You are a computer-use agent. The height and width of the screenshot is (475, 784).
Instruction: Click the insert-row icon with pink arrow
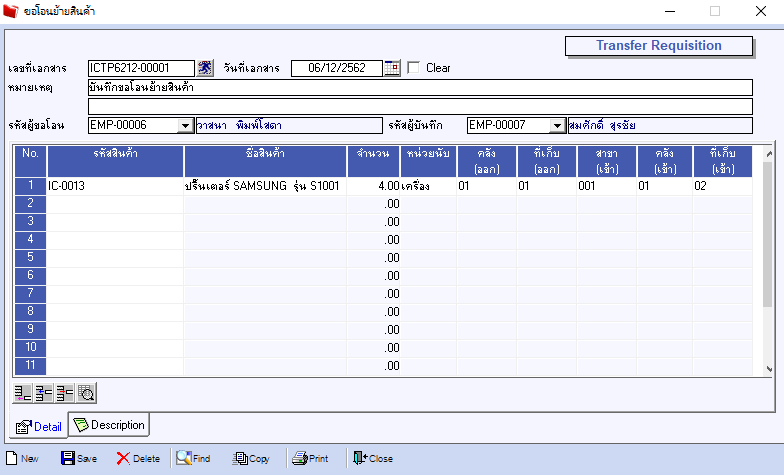coord(22,394)
